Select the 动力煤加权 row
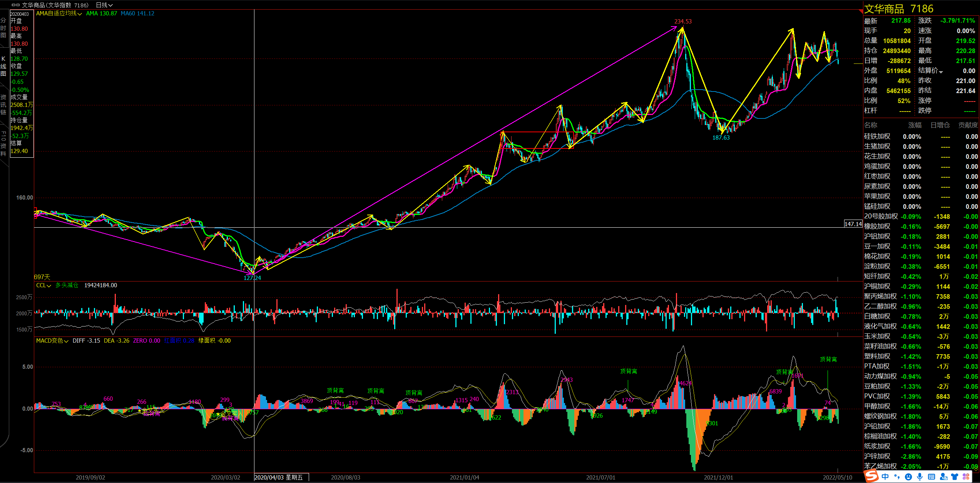 [921, 376]
